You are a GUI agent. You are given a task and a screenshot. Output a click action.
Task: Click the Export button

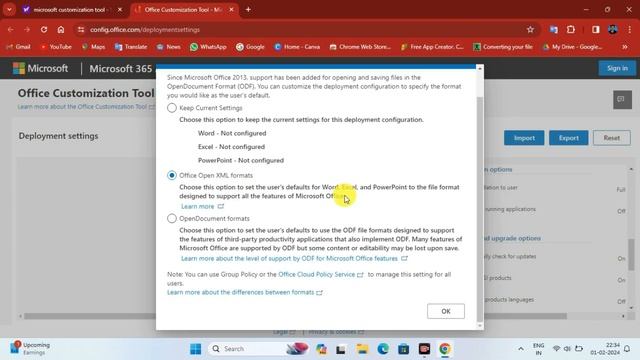[569, 138]
